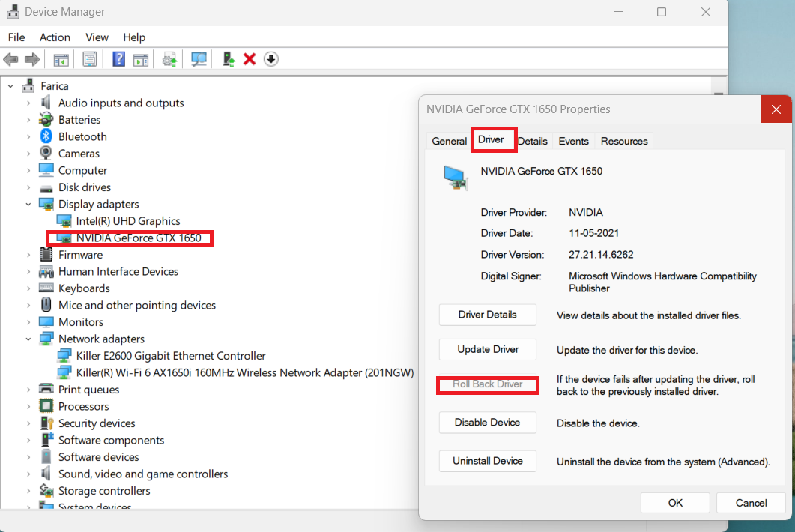Switch to the Events tab

pyautogui.click(x=573, y=141)
